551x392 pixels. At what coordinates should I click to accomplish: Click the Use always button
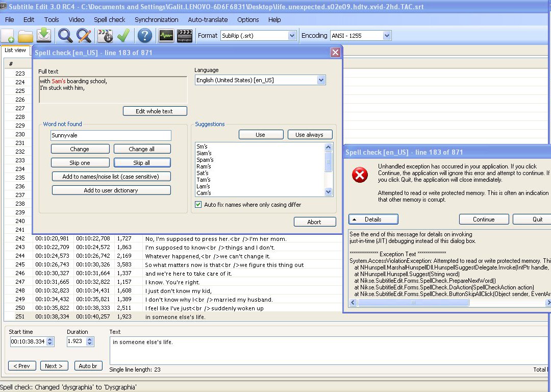(x=310, y=135)
